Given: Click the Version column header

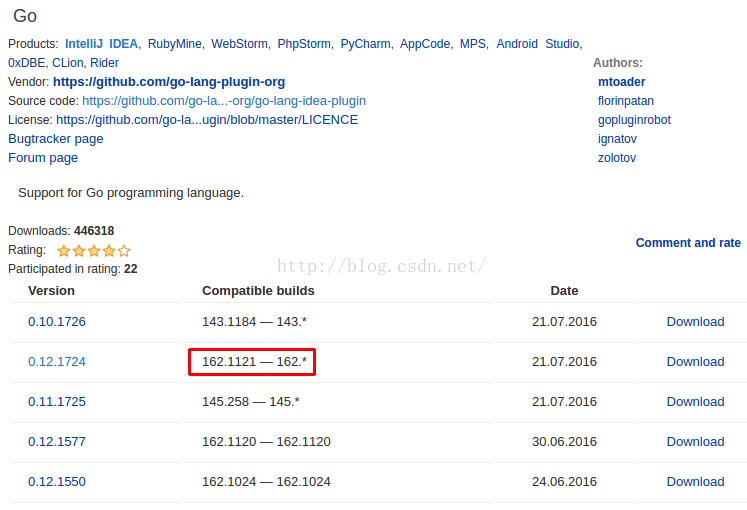Looking at the screenshot, I should coord(51,291).
